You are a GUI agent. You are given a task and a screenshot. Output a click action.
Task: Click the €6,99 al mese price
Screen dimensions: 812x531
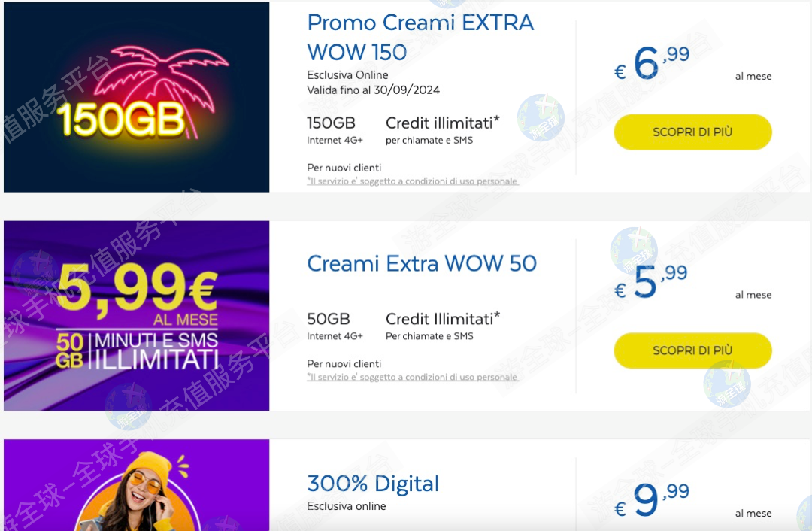coord(652,63)
